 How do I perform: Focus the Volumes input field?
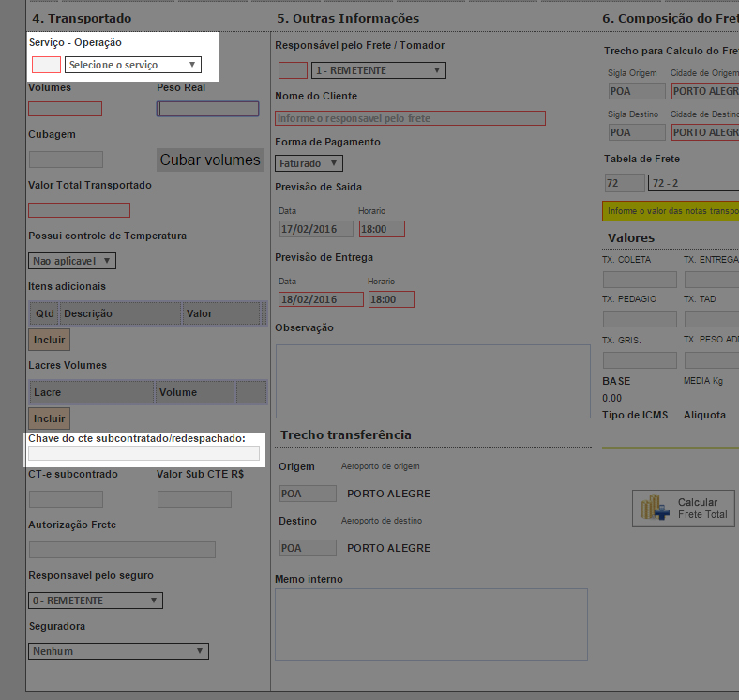(x=65, y=109)
